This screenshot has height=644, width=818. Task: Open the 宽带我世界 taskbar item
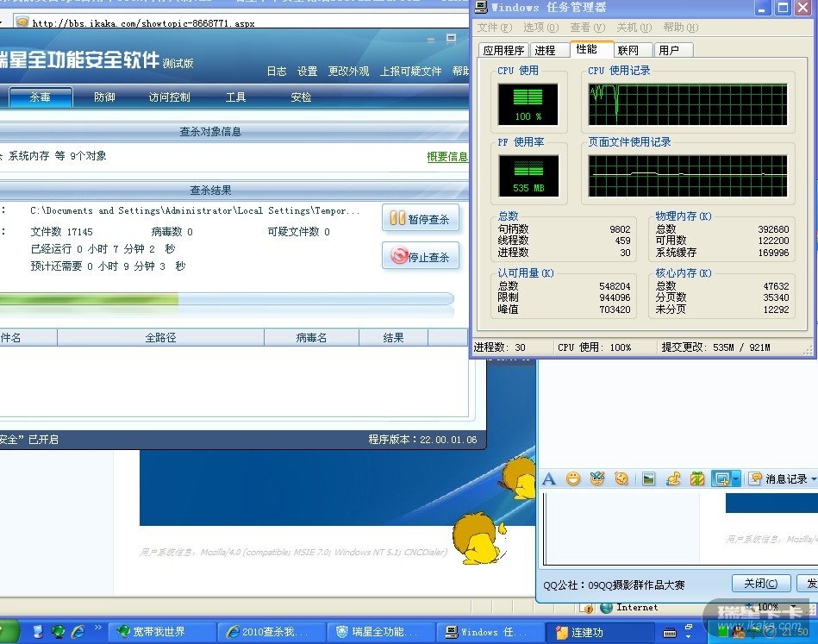tap(160, 631)
